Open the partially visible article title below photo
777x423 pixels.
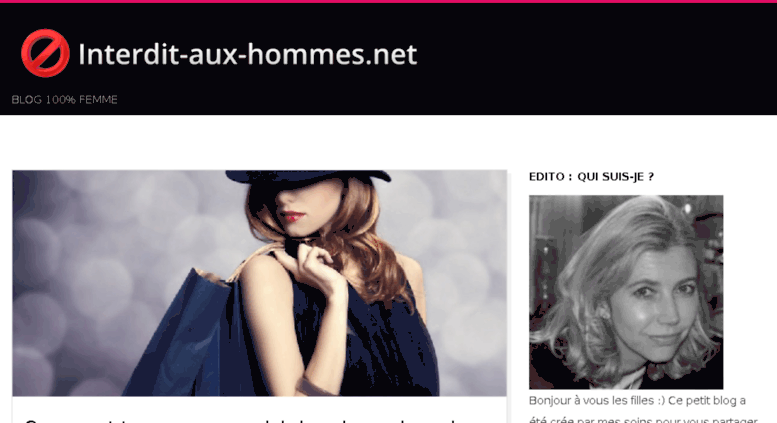pyautogui.click(x=240, y=420)
